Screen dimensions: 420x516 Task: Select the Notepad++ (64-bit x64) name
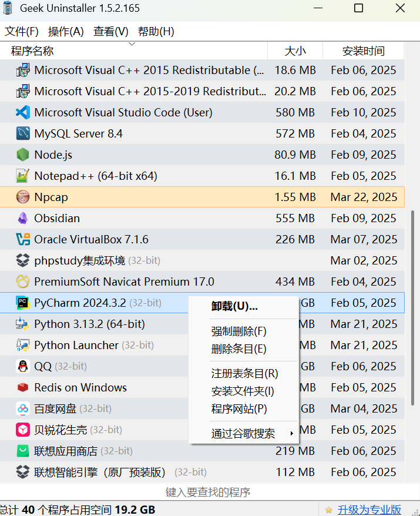96,176
